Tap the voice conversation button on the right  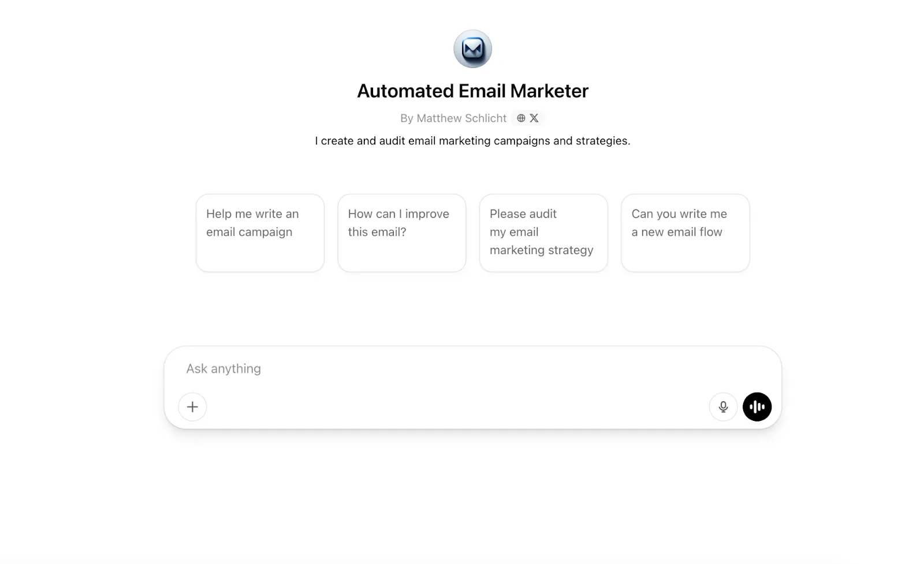point(757,406)
